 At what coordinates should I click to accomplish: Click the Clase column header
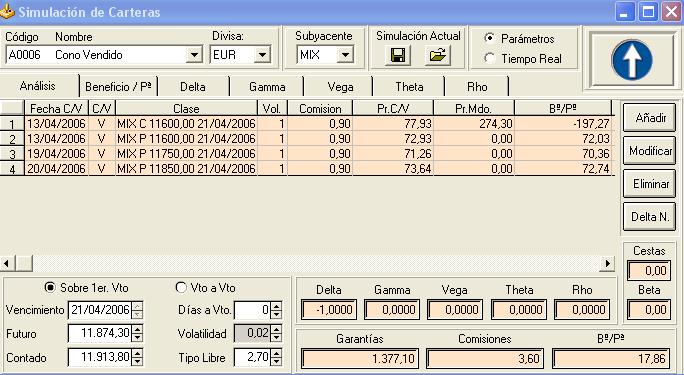coord(186,109)
